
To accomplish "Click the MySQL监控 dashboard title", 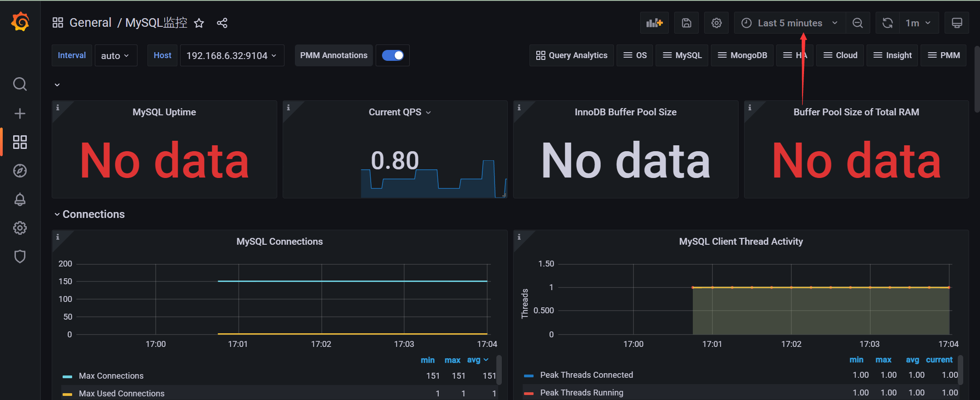I will point(156,23).
